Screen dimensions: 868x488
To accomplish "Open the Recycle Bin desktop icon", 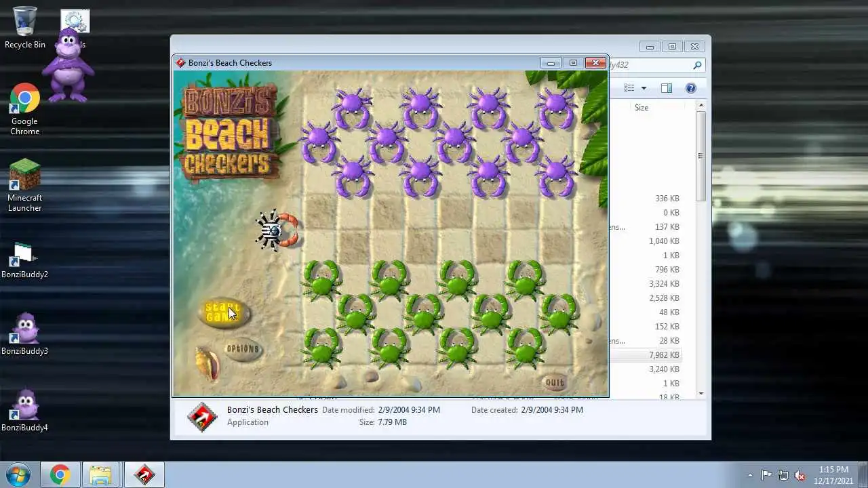I will coord(25,28).
